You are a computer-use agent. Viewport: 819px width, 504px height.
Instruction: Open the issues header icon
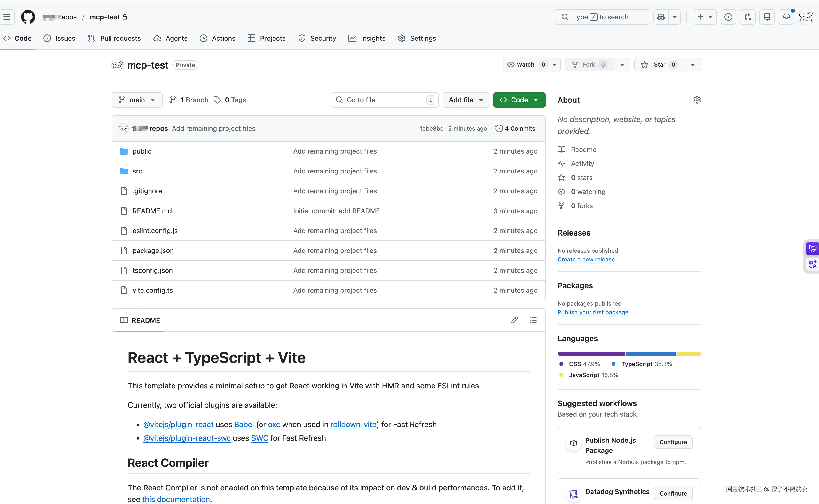point(728,17)
